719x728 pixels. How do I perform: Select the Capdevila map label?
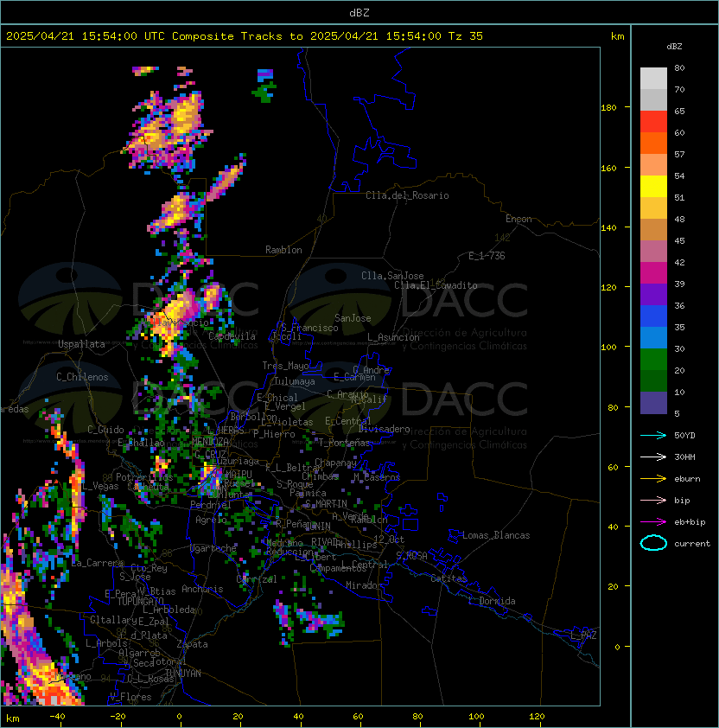tap(232, 336)
